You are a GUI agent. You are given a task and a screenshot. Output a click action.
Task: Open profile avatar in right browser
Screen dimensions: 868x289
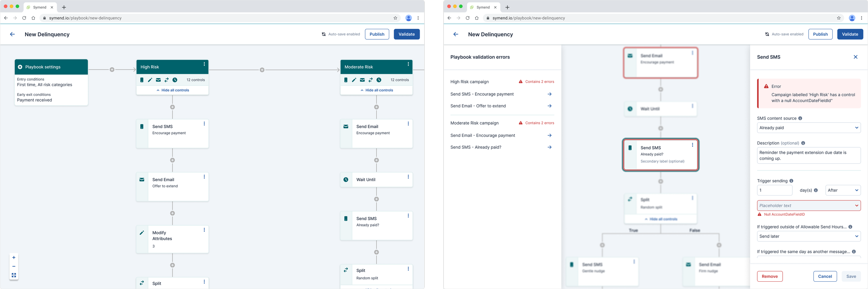852,18
